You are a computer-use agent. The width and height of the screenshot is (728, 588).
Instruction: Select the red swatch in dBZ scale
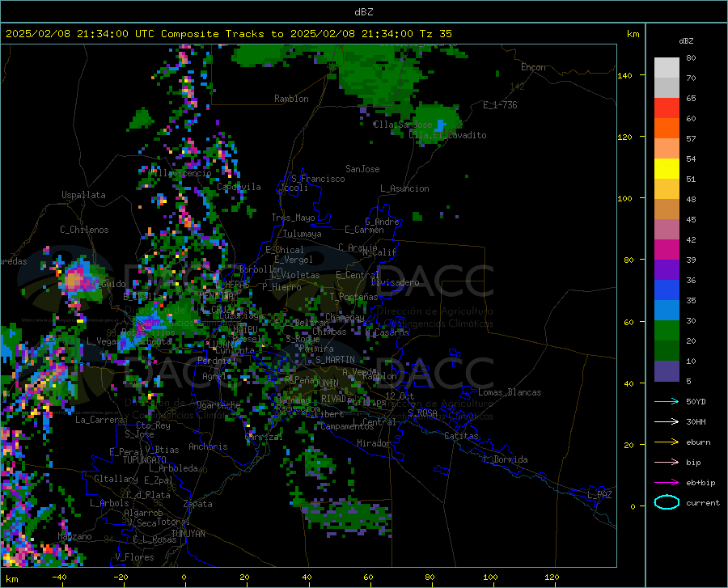[667, 108]
